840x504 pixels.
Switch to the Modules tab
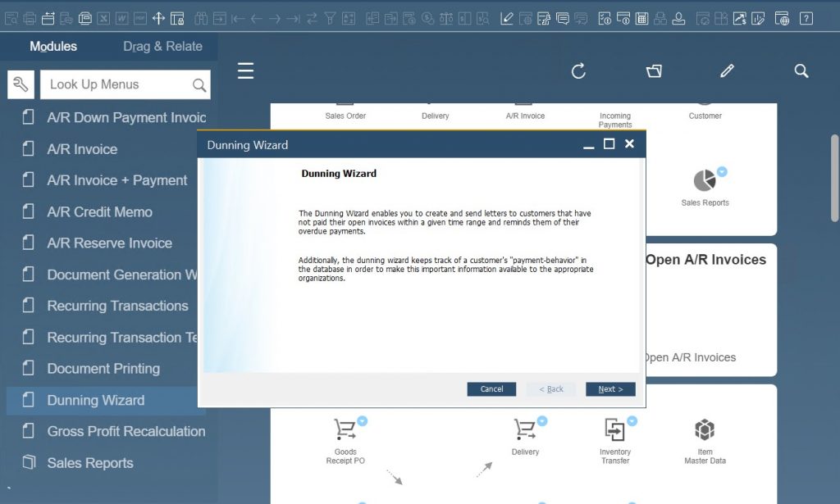coord(53,47)
